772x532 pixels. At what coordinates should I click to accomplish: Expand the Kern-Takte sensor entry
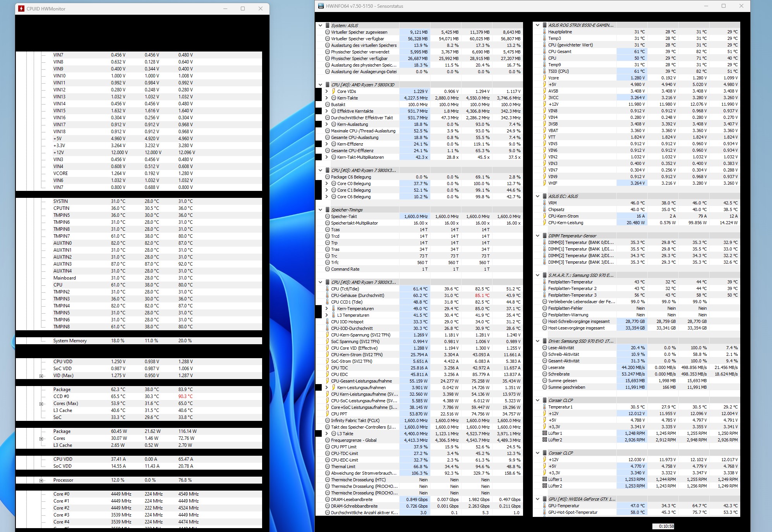pos(326,98)
